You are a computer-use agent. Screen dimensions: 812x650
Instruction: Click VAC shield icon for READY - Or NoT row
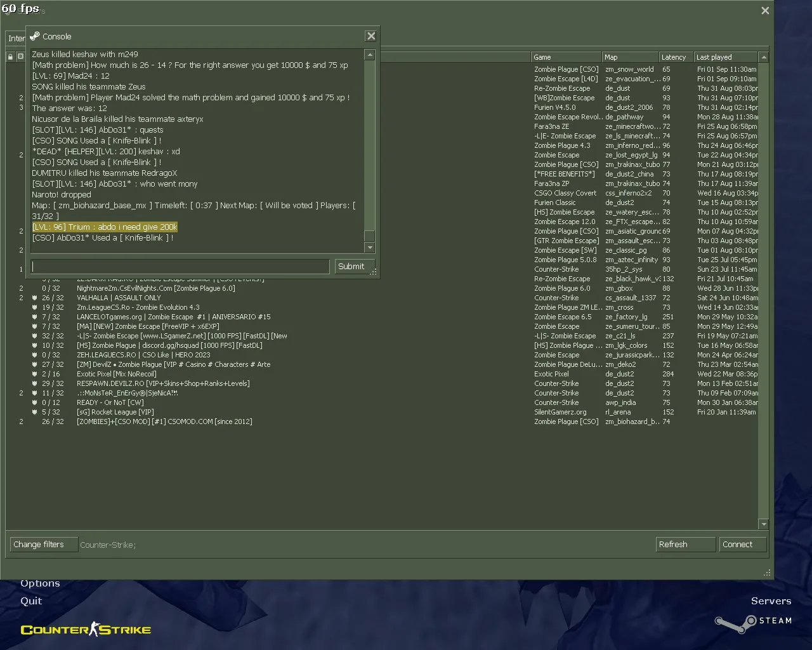point(35,402)
